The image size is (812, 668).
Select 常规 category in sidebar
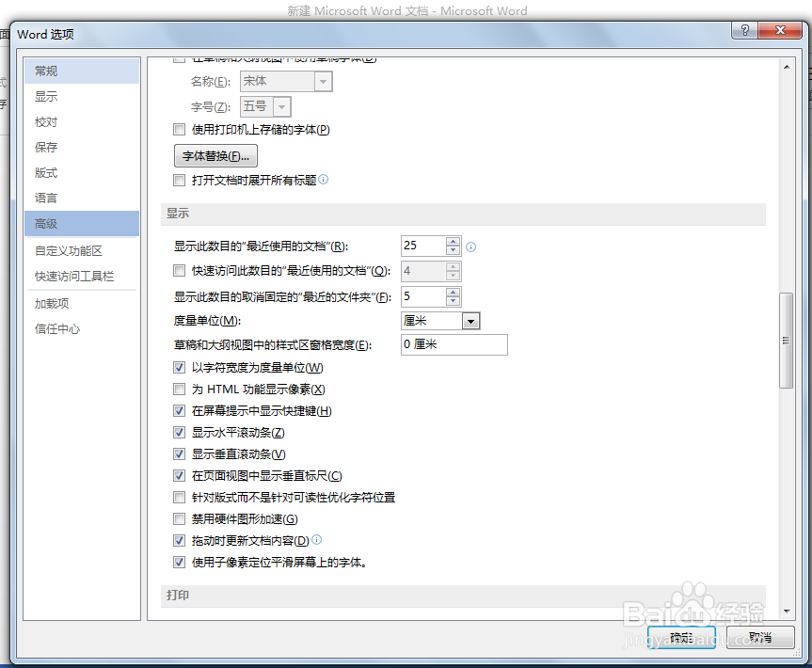click(x=82, y=71)
